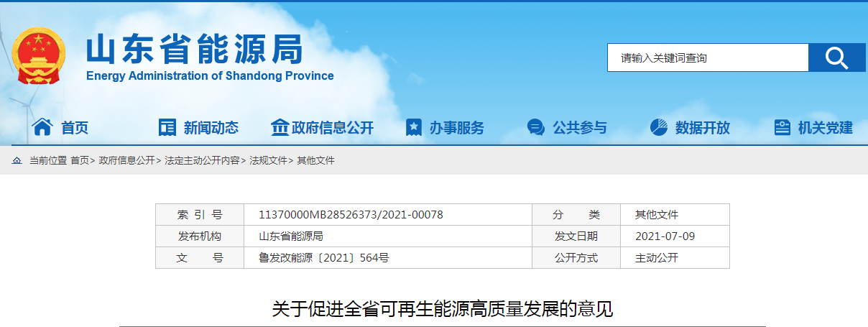
Task: Focus the keyword search input field
Action: pyautogui.click(x=707, y=57)
